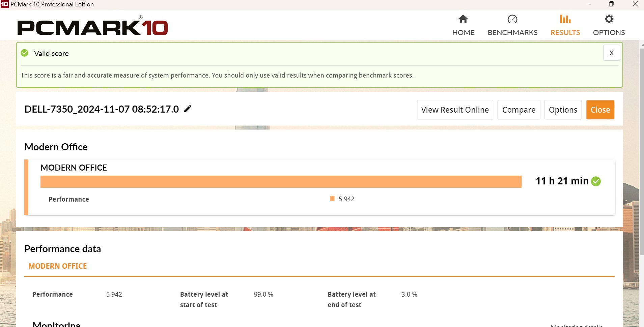Click the orange Performance legend swatch
The height and width of the screenshot is (327, 644).
tap(332, 199)
